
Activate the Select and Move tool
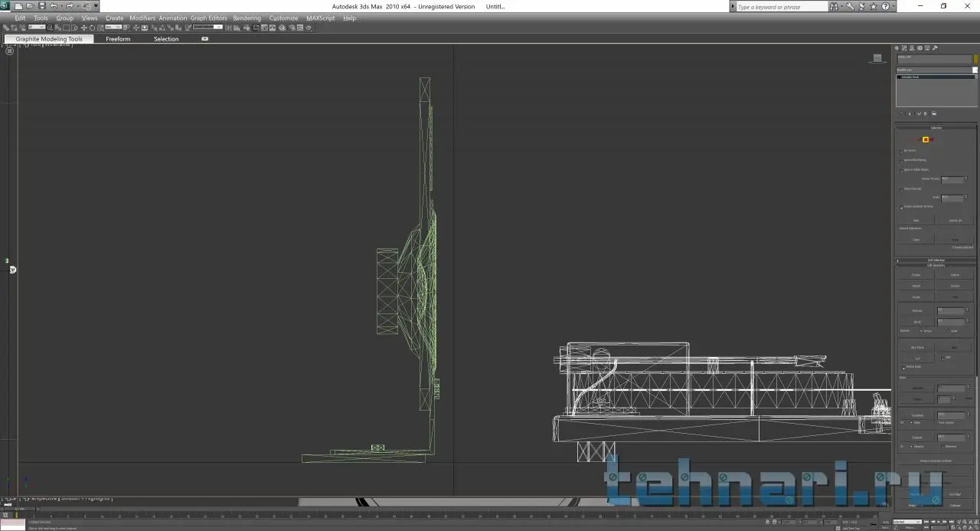point(83,28)
